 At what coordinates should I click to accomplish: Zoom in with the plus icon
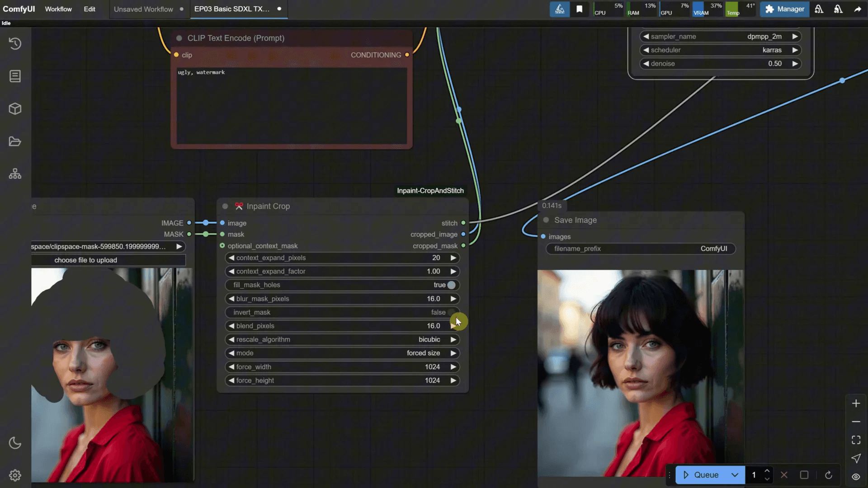coord(856,404)
